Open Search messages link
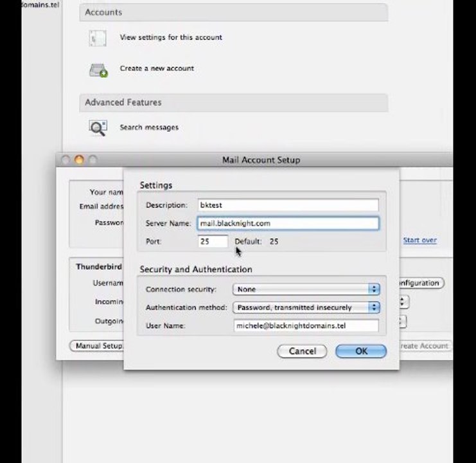 point(149,127)
